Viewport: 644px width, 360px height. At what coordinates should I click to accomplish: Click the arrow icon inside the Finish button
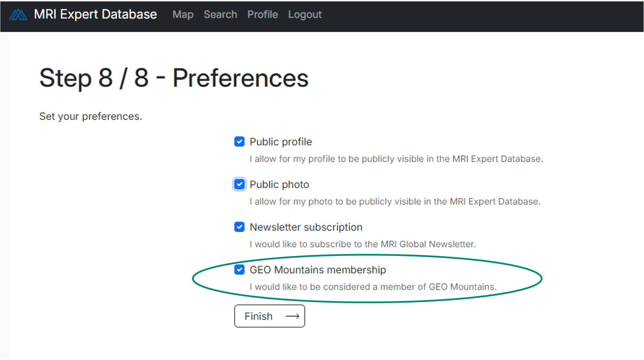coord(292,316)
